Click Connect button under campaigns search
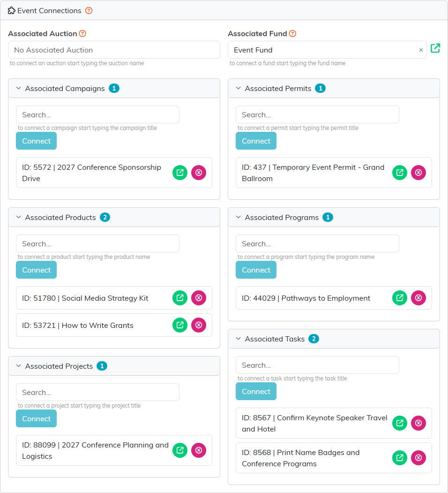Image resolution: width=448 pixels, height=493 pixels. [37, 141]
